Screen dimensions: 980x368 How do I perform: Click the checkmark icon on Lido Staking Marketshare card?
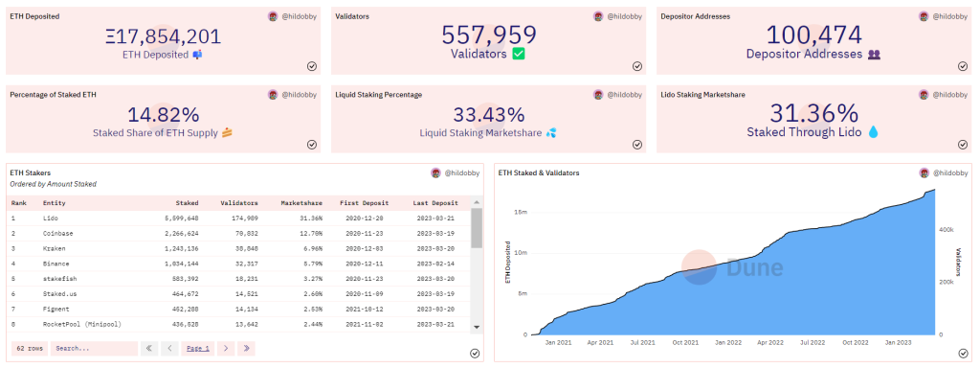click(x=963, y=145)
